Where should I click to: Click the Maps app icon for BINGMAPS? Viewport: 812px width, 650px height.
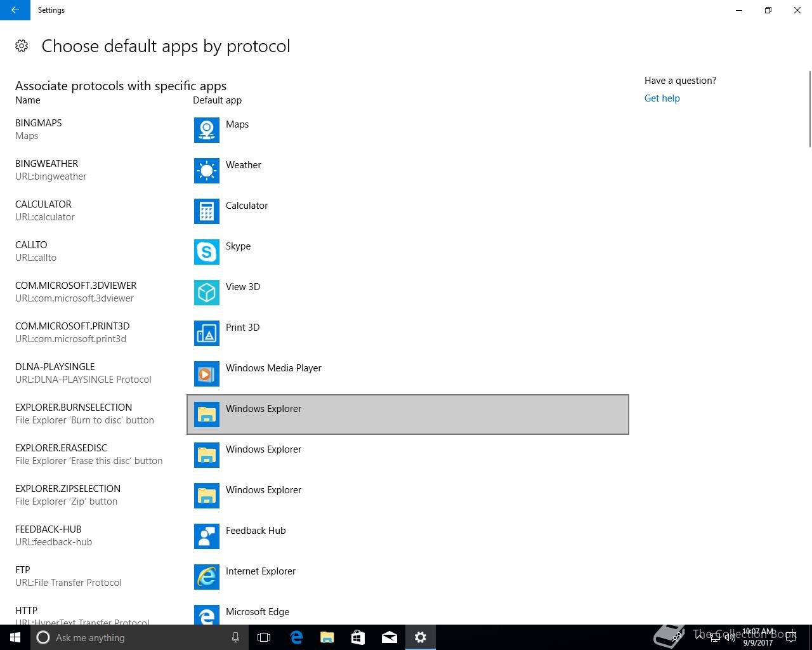coord(207,130)
